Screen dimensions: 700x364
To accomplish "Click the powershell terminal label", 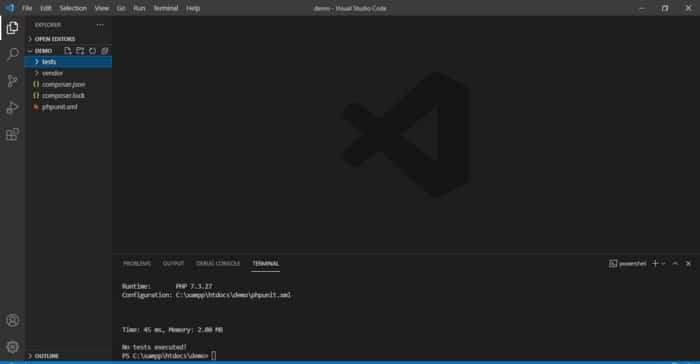I will point(628,264).
